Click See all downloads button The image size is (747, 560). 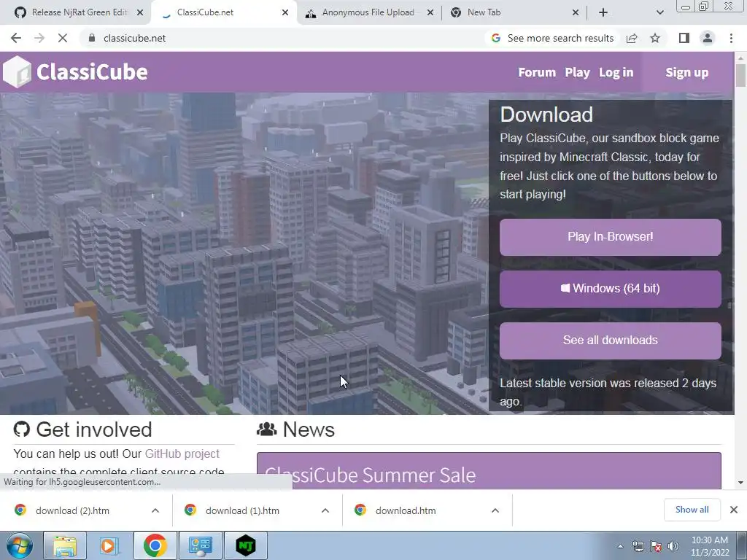coord(611,341)
